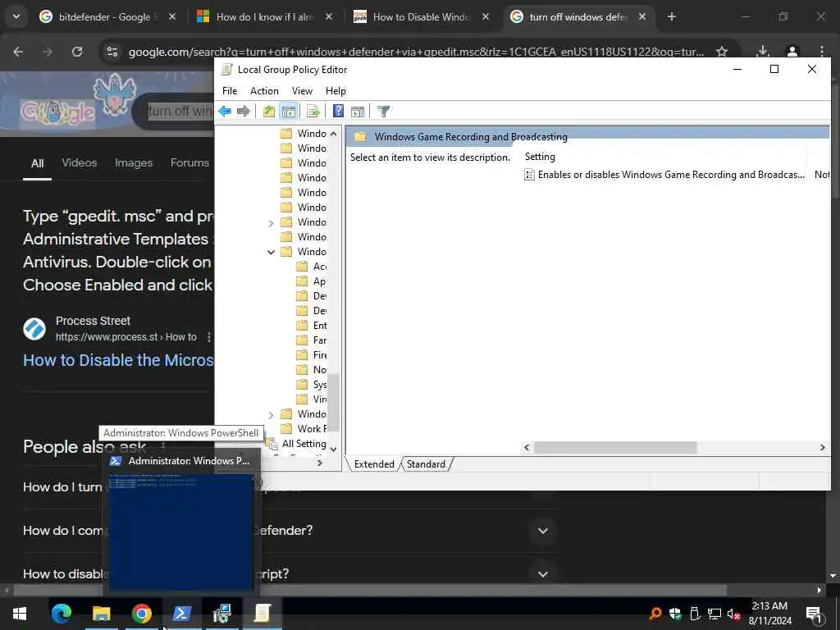This screenshot has width=840, height=630.
Task: Expand 'How do I com...' question chevron
Action: click(543, 531)
